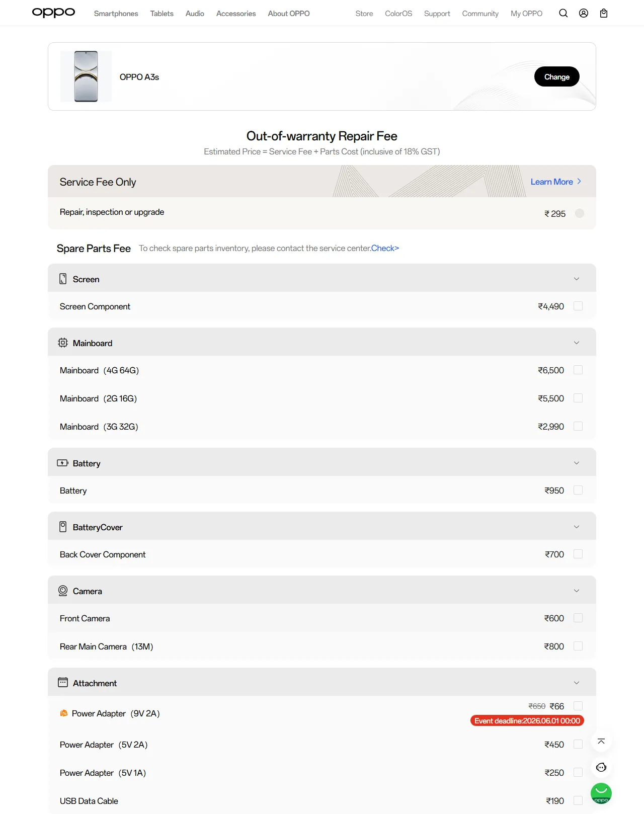The height and width of the screenshot is (814, 644).
Task: Click the 'Repair, inspection or upgrade' row text
Action: click(x=112, y=212)
